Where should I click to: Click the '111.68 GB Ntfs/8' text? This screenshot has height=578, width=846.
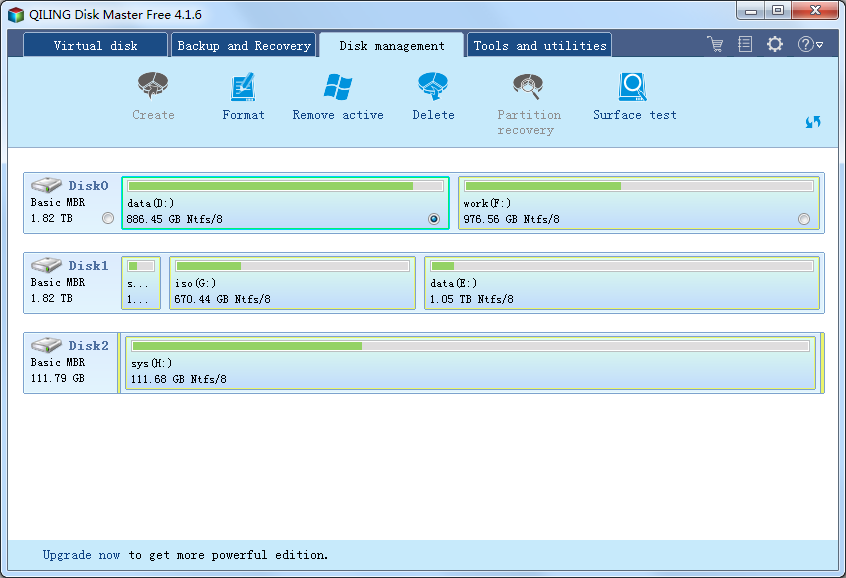(x=179, y=378)
